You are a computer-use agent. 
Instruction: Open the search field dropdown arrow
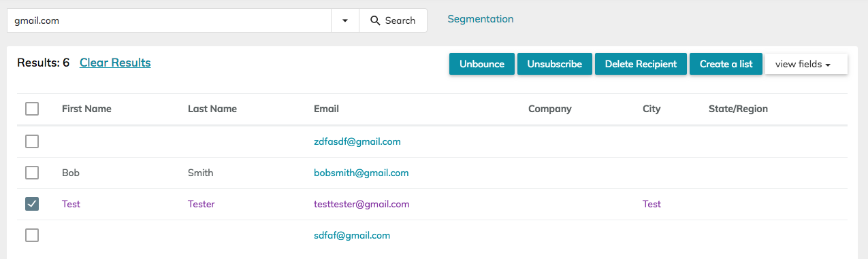(x=345, y=20)
